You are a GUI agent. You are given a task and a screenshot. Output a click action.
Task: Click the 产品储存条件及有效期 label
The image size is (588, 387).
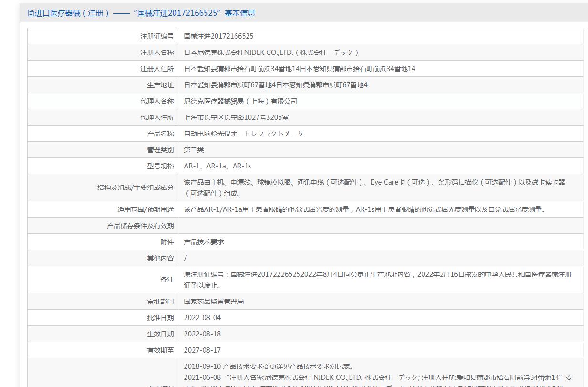(x=140, y=226)
